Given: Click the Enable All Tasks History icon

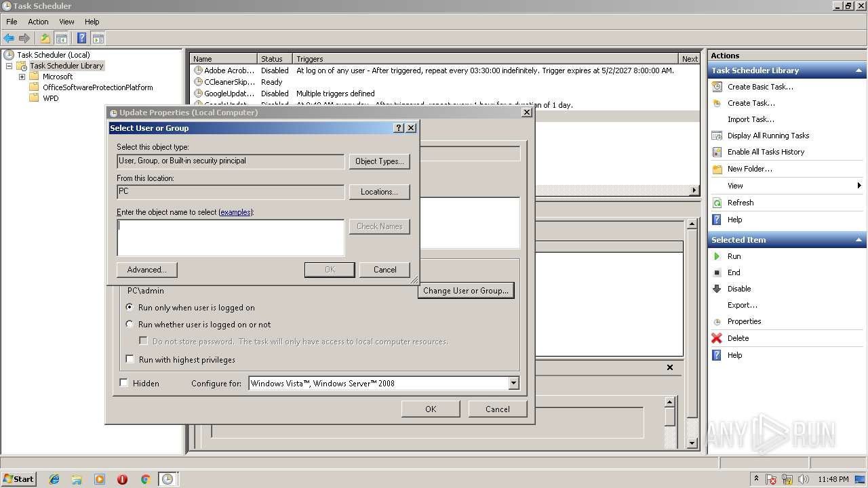Looking at the screenshot, I should pyautogui.click(x=717, y=152).
